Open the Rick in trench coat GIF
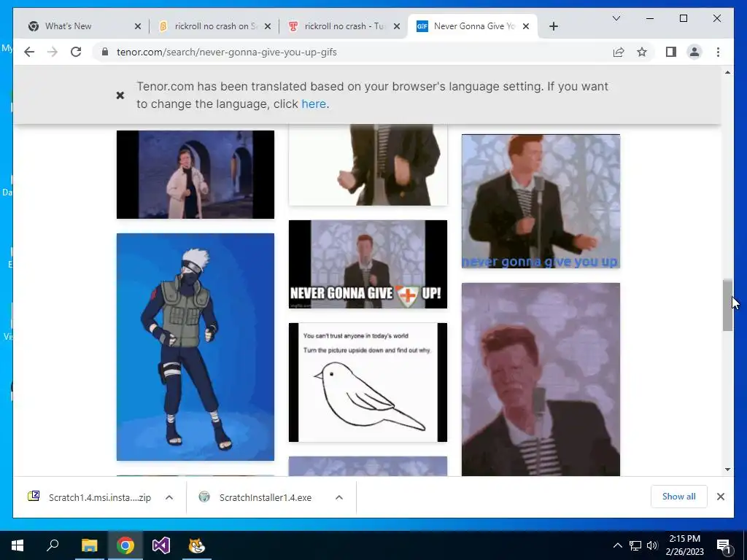747x560 pixels. [x=196, y=174]
